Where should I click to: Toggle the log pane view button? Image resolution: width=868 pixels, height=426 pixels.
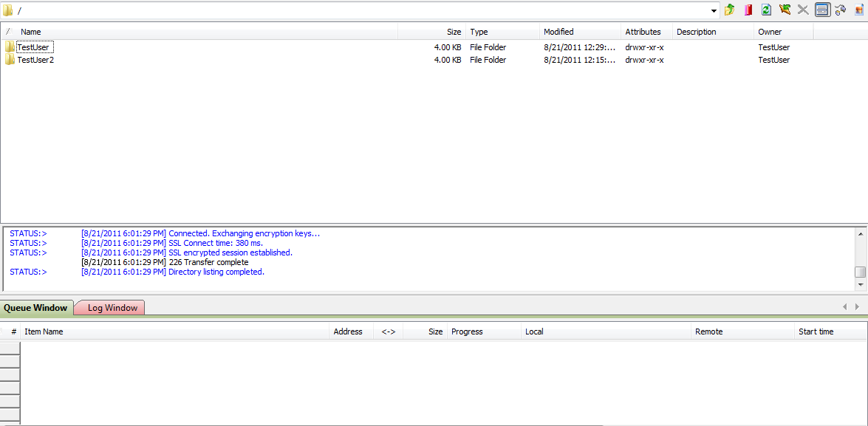point(822,10)
